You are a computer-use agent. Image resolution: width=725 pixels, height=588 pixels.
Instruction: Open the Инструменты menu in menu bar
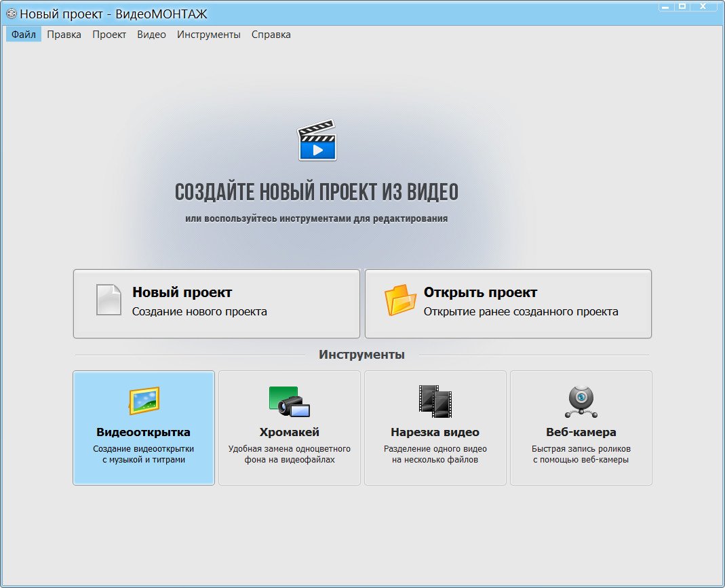(x=209, y=35)
